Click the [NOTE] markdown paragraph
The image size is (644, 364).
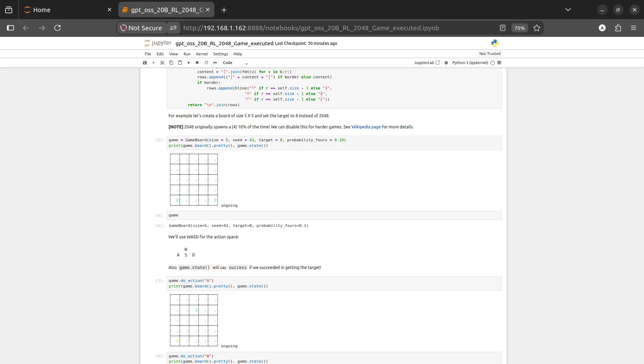[x=291, y=127]
